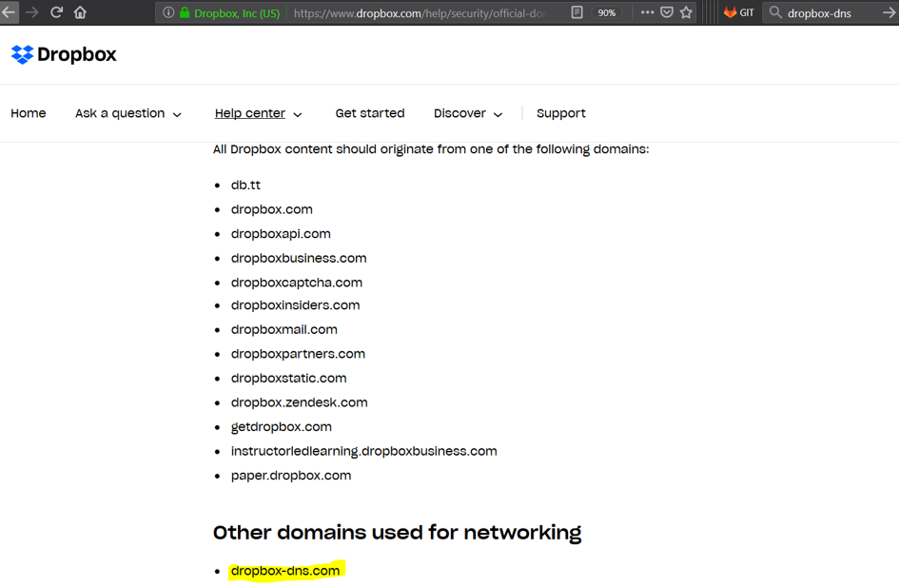Click the browser forward arrow
The width and height of the screenshot is (899, 588).
[x=32, y=12]
